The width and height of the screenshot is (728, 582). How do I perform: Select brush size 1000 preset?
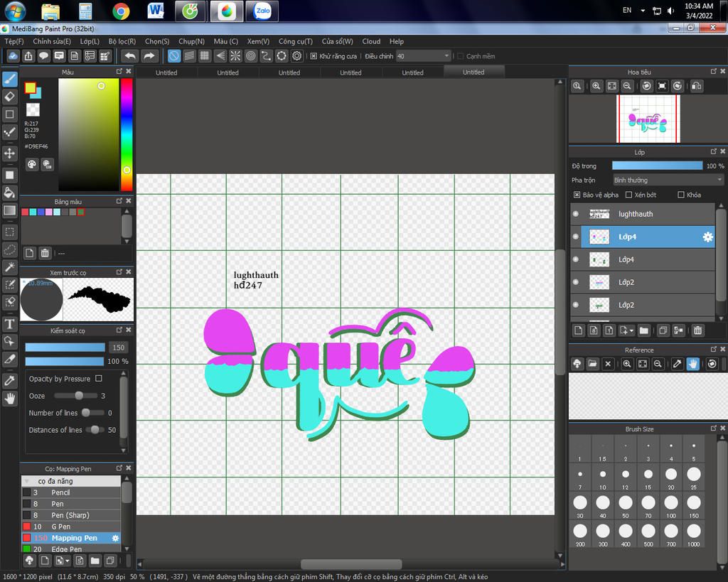click(x=694, y=534)
